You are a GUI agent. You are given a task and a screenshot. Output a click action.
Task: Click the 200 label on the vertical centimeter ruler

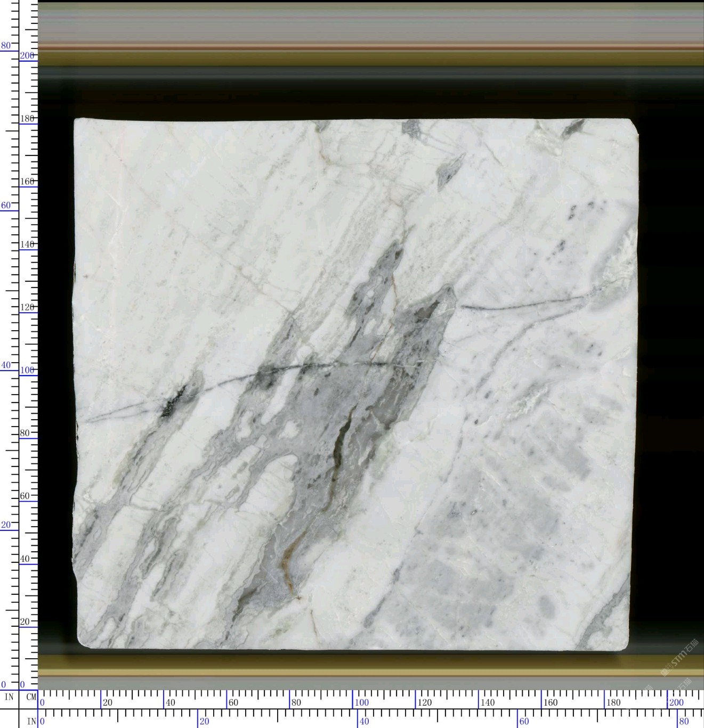pyautogui.click(x=27, y=55)
